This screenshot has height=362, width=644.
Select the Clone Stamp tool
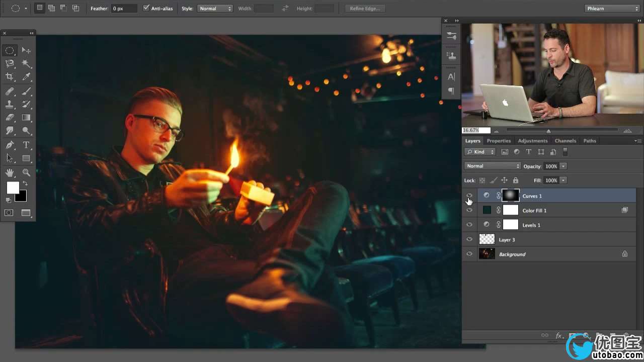[x=10, y=105]
